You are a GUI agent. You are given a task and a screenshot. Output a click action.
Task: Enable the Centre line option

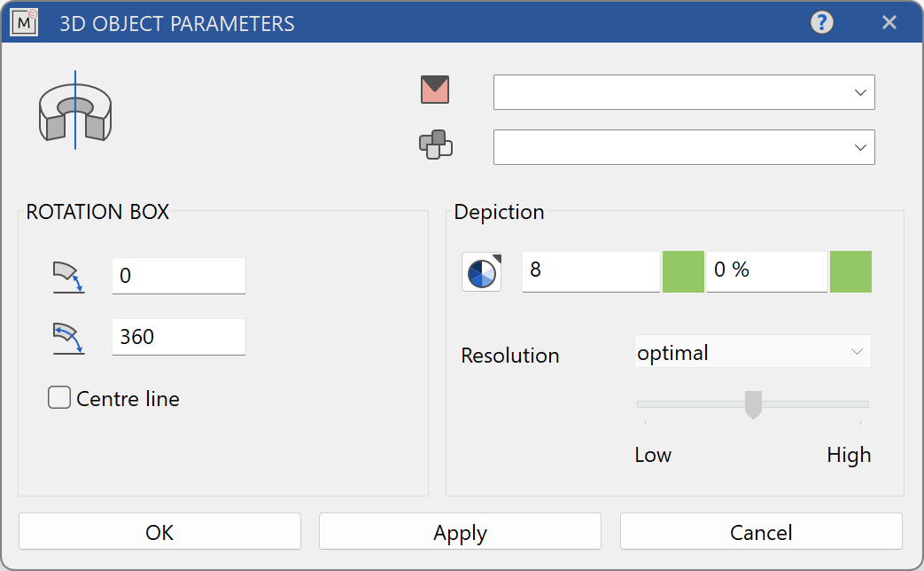58,398
